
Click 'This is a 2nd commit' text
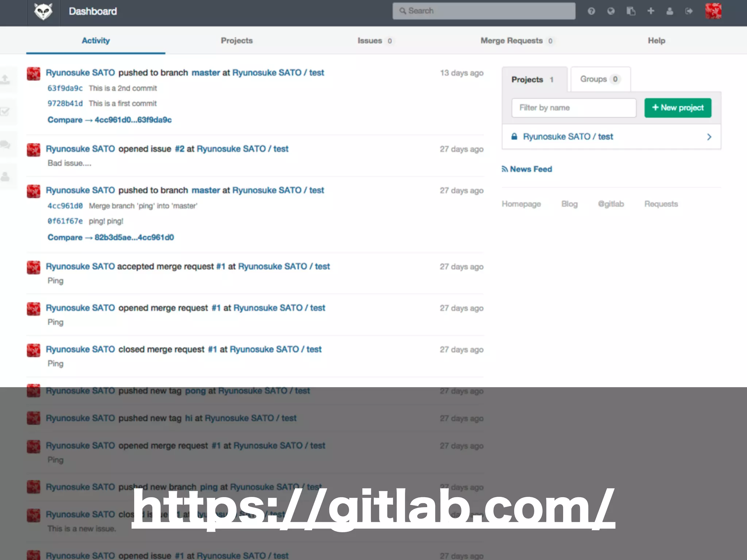123,88
